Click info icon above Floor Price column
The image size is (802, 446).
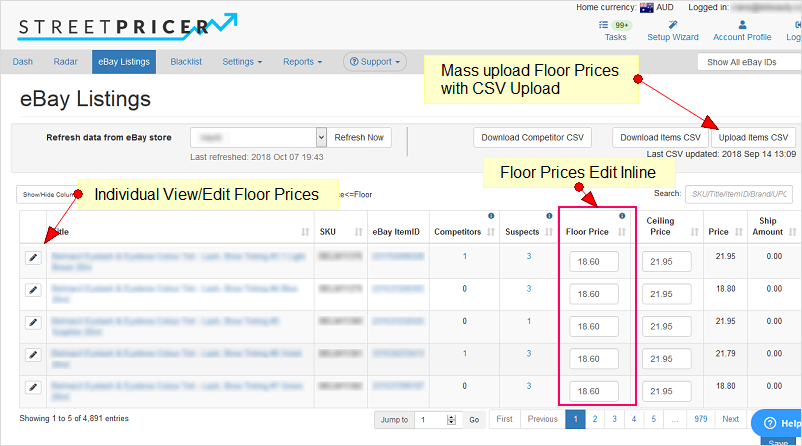point(622,216)
